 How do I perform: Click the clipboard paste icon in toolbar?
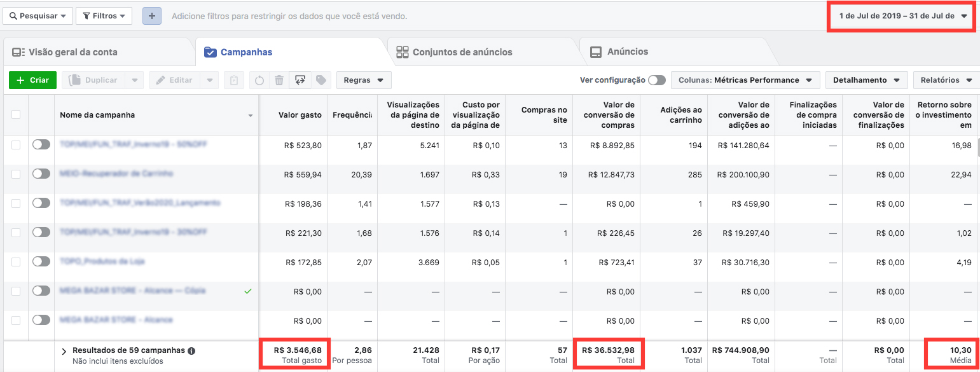coord(234,81)
